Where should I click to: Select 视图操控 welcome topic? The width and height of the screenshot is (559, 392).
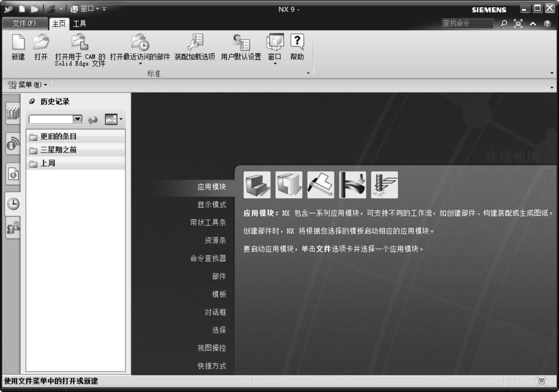point(212,348)
